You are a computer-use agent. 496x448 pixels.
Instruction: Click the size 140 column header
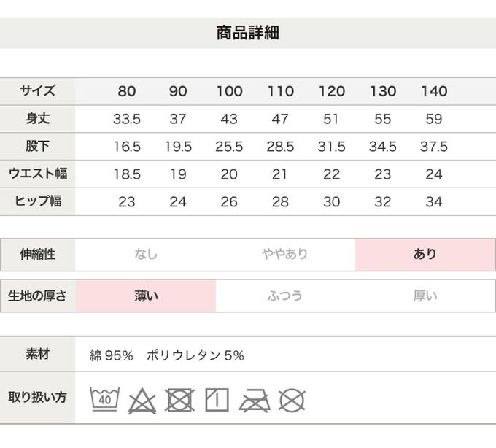click(434, 91)
